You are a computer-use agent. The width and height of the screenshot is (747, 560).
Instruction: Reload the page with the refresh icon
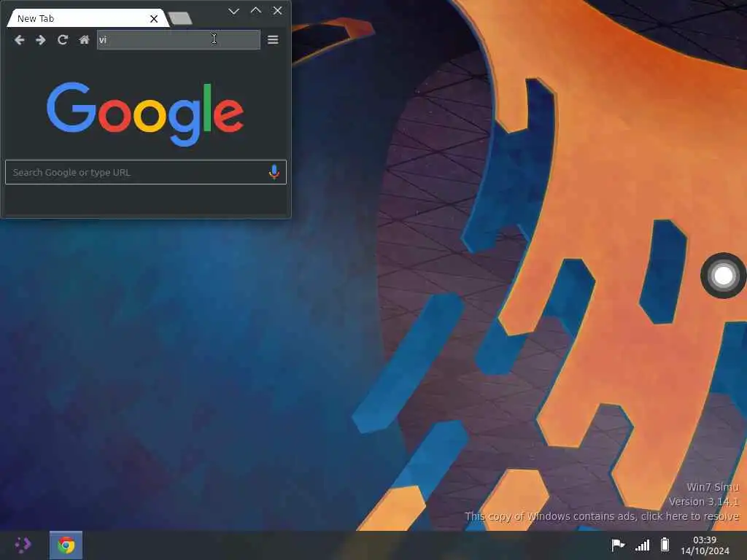click(x=63, y=40)
